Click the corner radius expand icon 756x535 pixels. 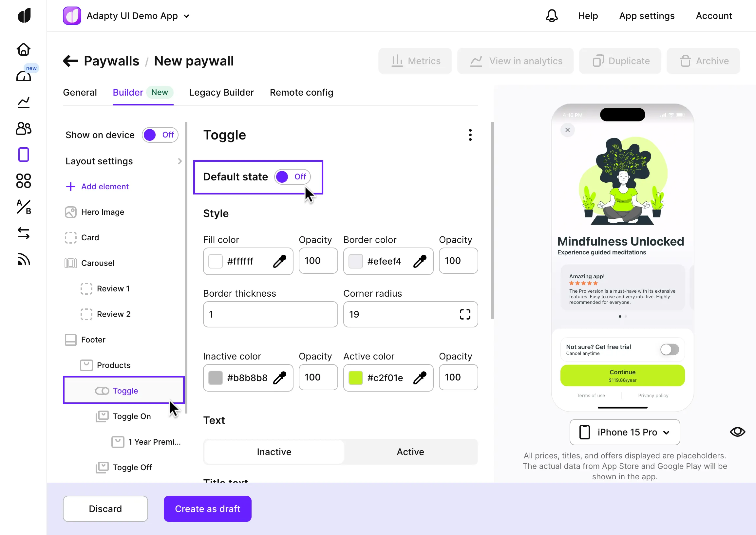pyautogui.click(x=465, y=314)
